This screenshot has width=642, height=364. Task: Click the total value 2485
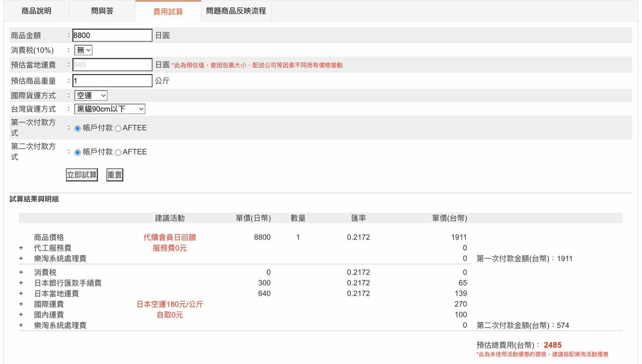point(553,345)
